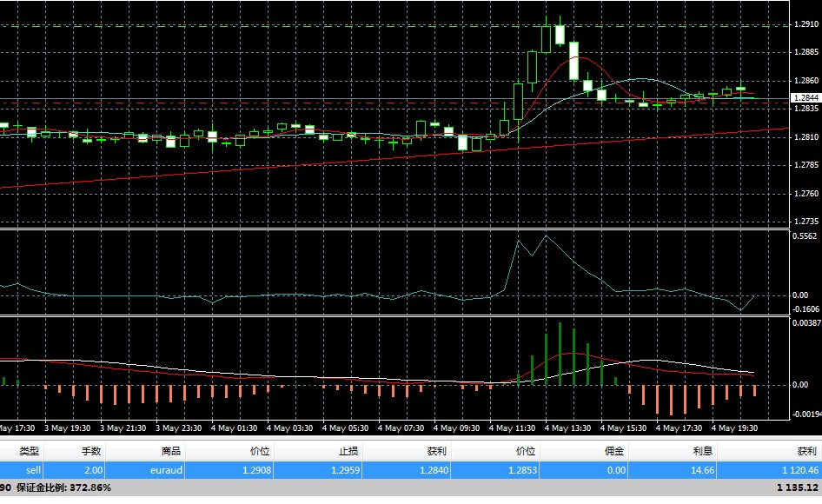Click the current price cell 1.2853
822x504 pixels.
tap(523, 470)
